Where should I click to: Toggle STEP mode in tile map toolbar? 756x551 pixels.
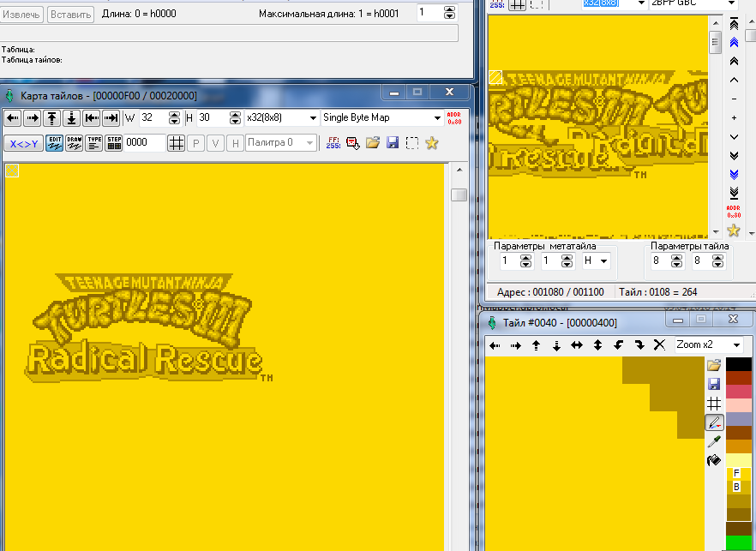[x=114, y=144]
